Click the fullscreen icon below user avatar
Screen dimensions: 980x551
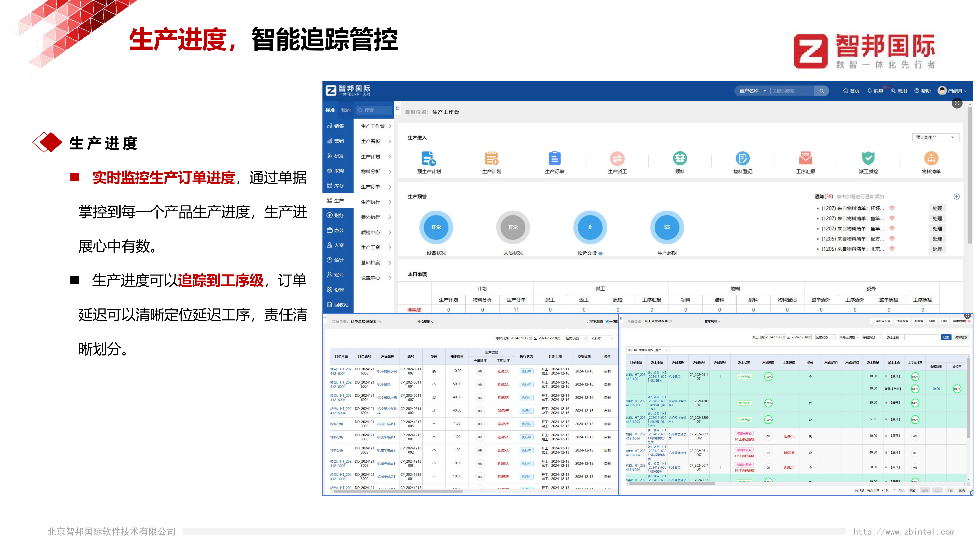pyautogui.click(x=957, y=103)
